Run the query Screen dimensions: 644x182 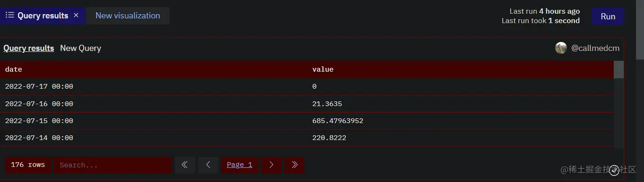coord(608,16)
